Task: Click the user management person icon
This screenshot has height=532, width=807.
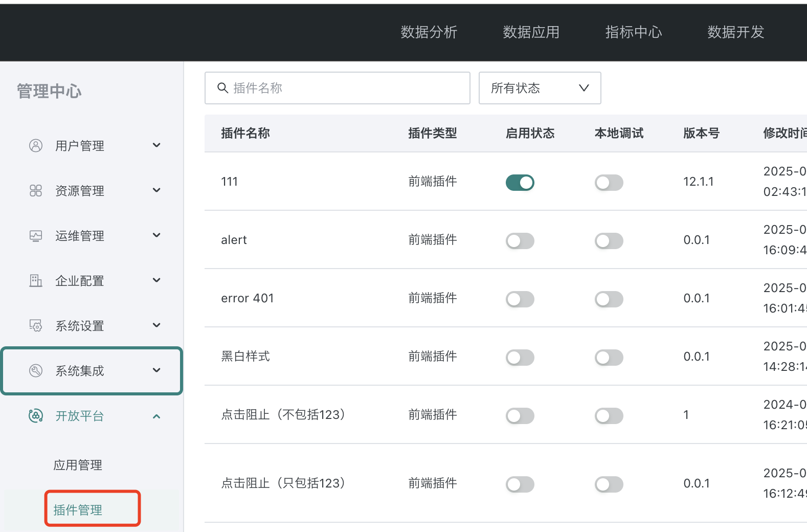Action: 36,146
